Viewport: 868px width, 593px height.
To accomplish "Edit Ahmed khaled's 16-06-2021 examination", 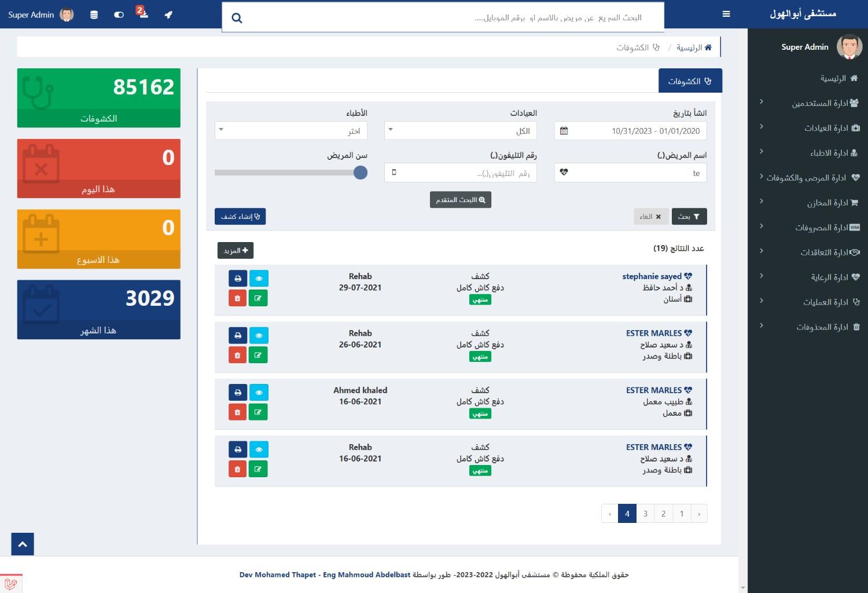I will point(258,412).
